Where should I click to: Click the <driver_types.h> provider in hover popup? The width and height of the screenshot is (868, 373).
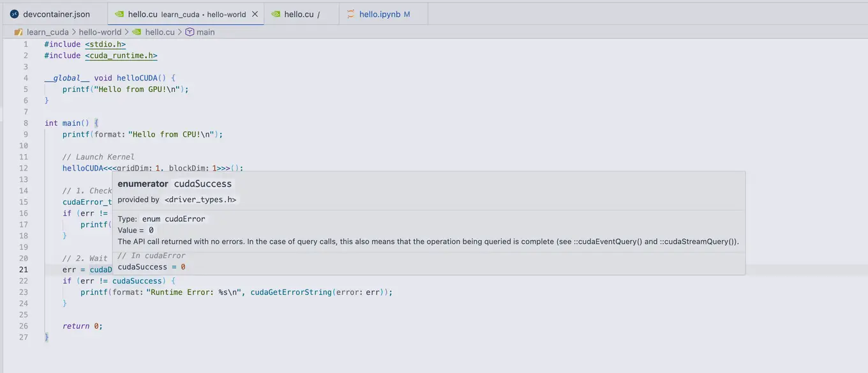tap(200, 200)
